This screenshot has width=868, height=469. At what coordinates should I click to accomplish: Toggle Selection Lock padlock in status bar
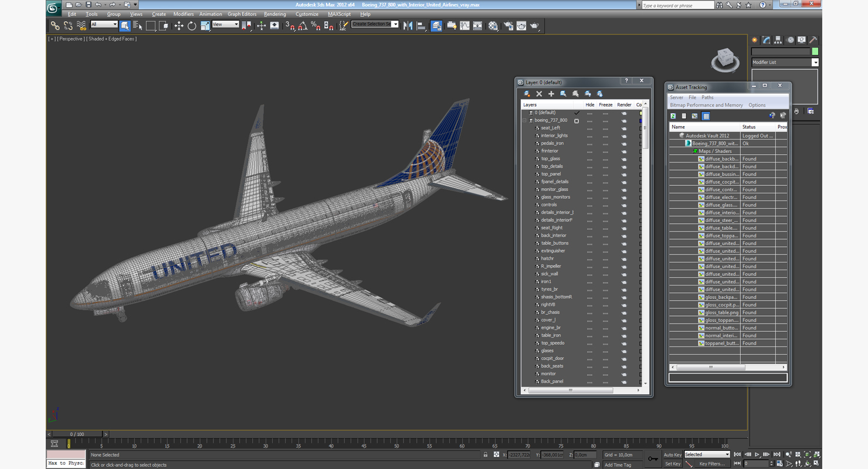click(x=486, y=455)
